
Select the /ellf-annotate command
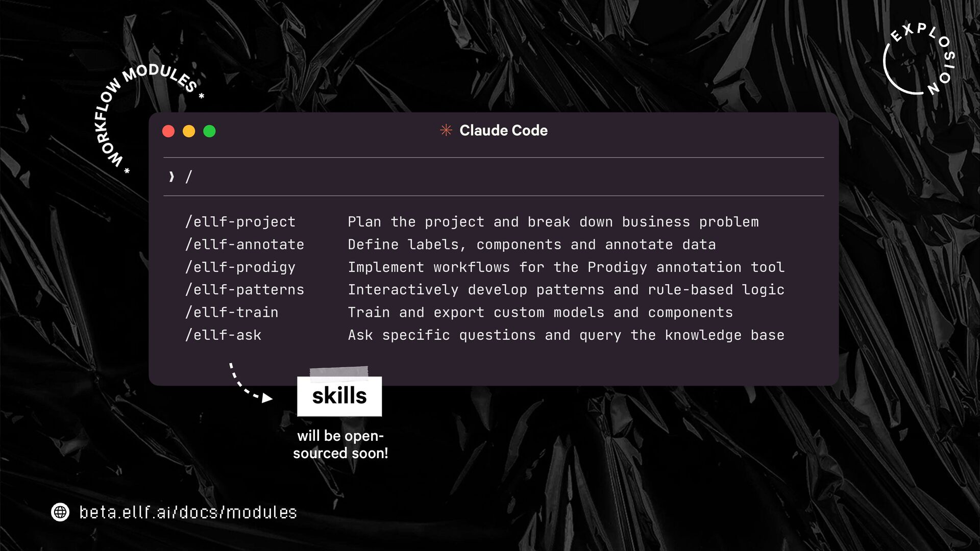click(x=244, y=244)
